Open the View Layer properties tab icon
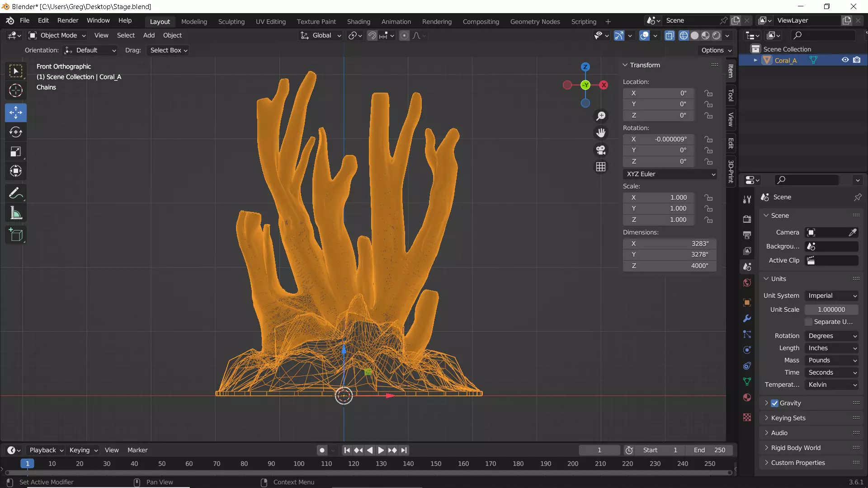The width and height of the screenshot is (868, 488). (747, 251)
